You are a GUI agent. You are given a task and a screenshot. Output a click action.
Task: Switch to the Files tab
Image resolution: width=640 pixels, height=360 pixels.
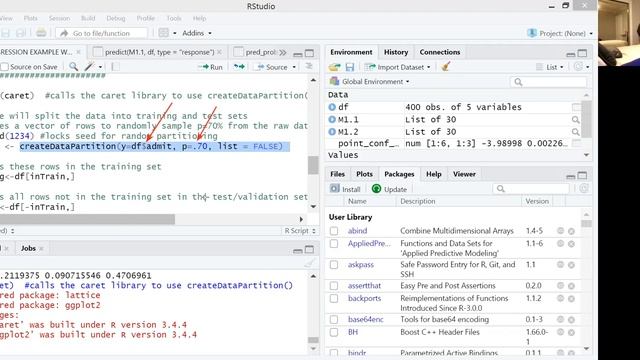click(337, 174)
